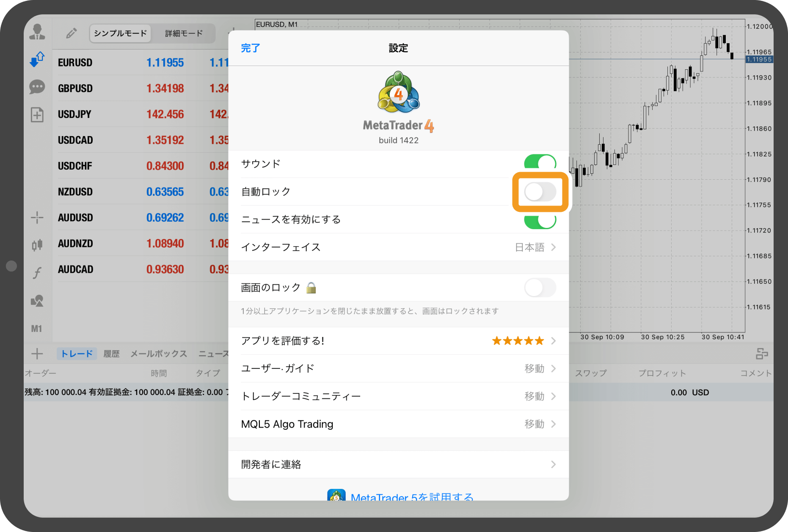
Task: Open the candlestick chart type icon
Action: click(x=37, y=245)
